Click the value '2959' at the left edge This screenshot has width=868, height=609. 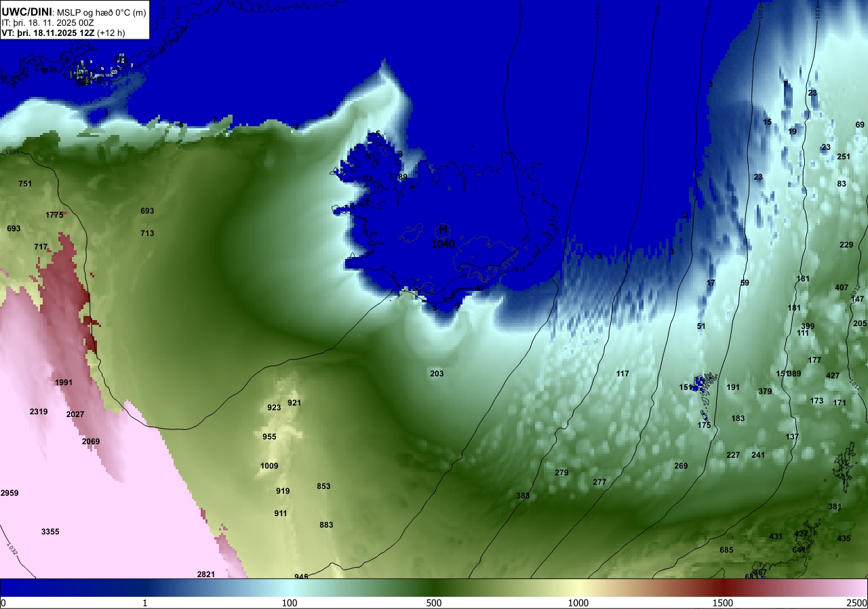pos(9,493)
